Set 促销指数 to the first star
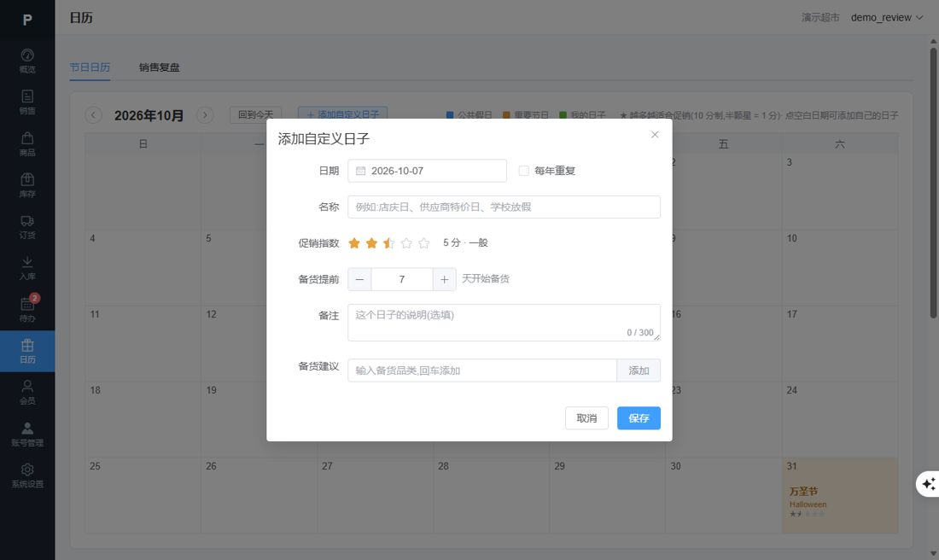Screen dimensions: 939x560 (x=354, y=243)
